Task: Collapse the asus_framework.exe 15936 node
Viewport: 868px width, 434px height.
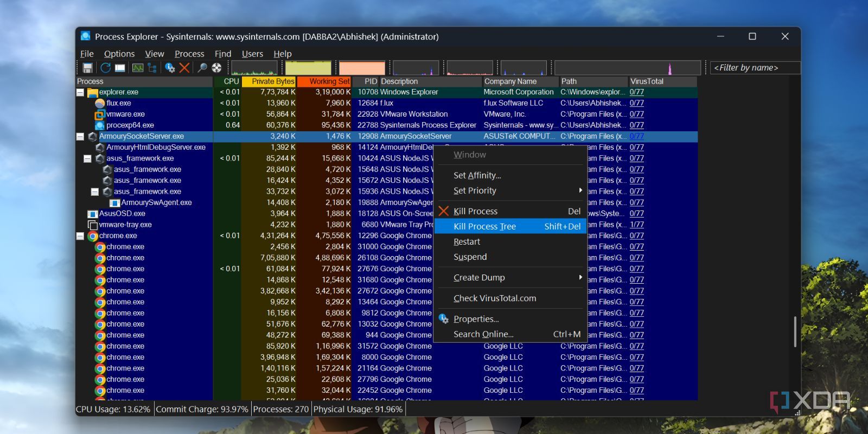Action: point(95,192)
